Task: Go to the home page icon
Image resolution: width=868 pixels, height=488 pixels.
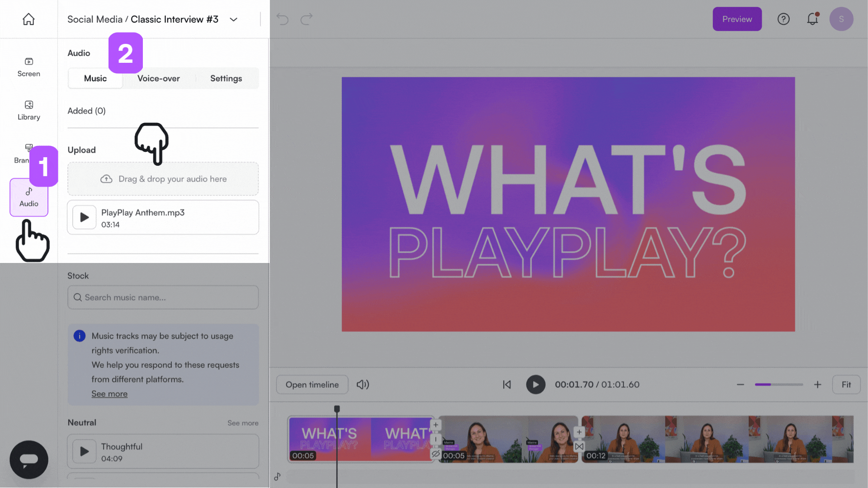Action: pos(28,19)
